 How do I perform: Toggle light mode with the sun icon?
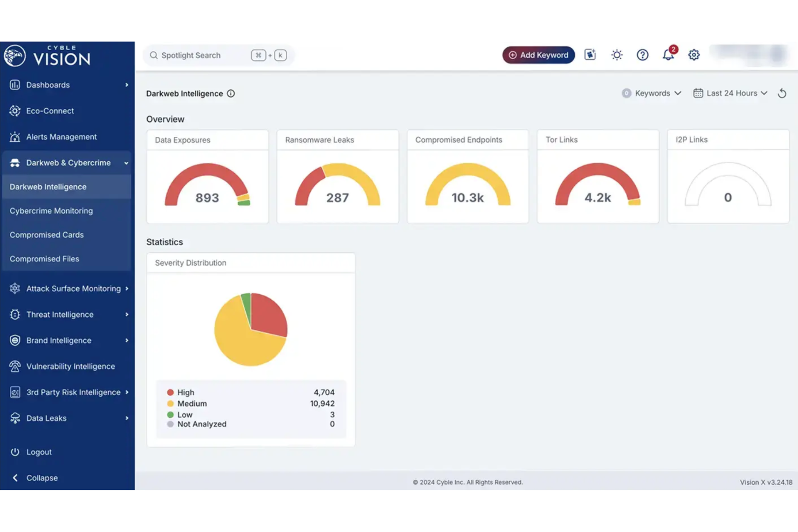point(616,54)
